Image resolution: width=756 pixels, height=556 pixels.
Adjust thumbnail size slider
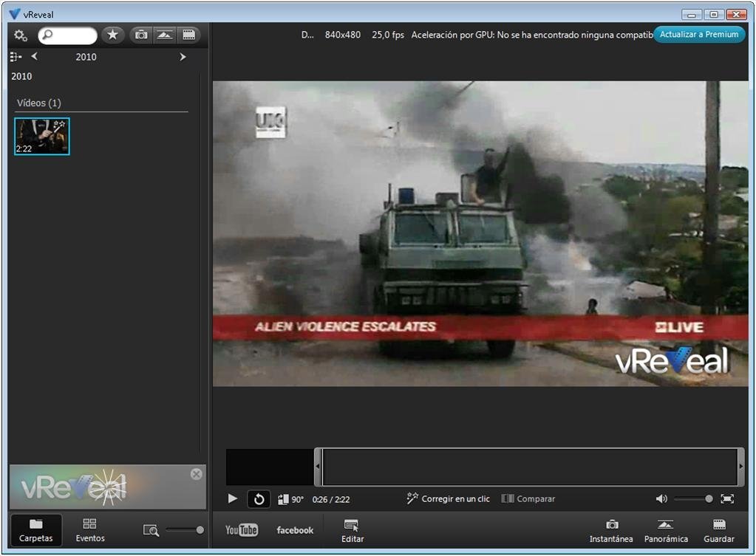point(185,530)
